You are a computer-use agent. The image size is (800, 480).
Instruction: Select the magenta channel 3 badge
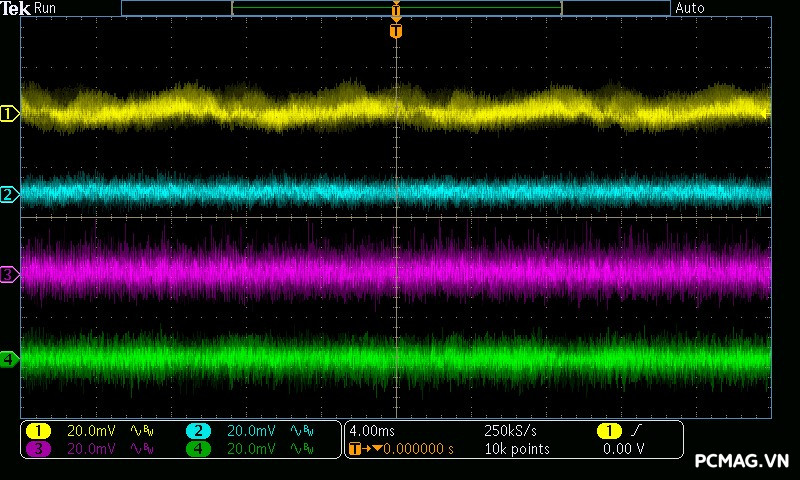(x=38, y=449)
